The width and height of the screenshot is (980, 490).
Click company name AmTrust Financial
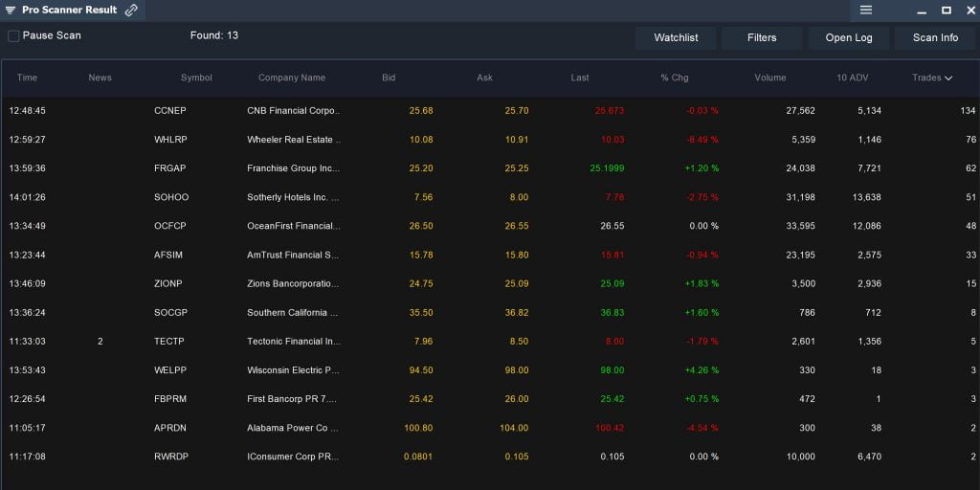click(x=293, y=255)
